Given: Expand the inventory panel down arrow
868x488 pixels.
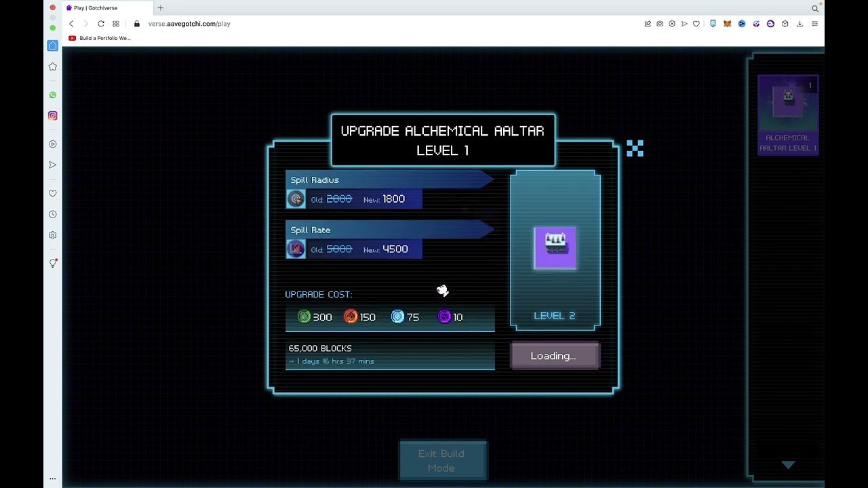Looking at the screenshot, I should point(788,465).
